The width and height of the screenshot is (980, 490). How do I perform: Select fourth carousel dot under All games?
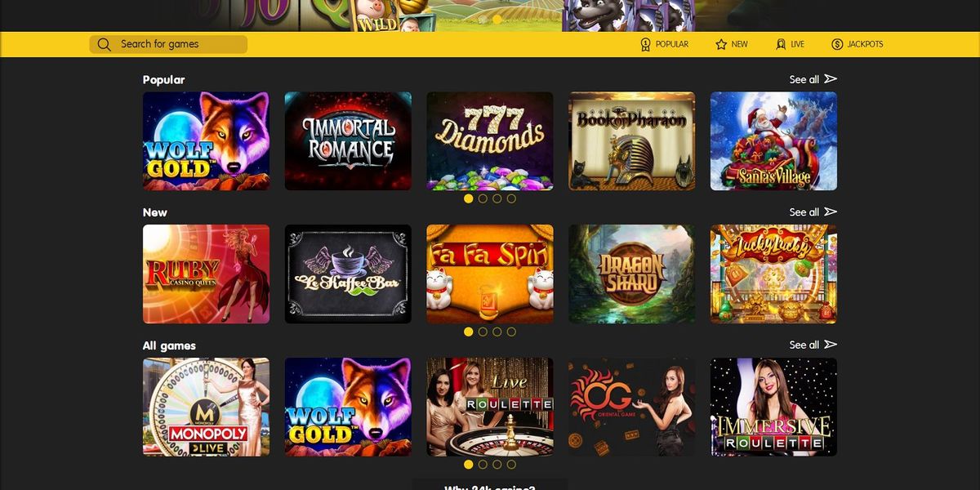[x=511, y=465]
